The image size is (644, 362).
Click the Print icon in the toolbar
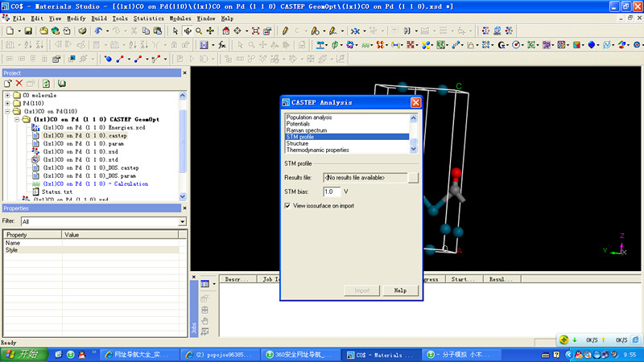[84, 31]
